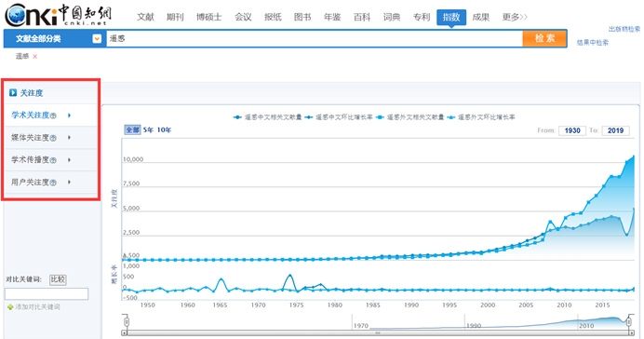Open the 图书 navigation tab
This screenshot has height=339, width=644.
[x=302, y=17]
